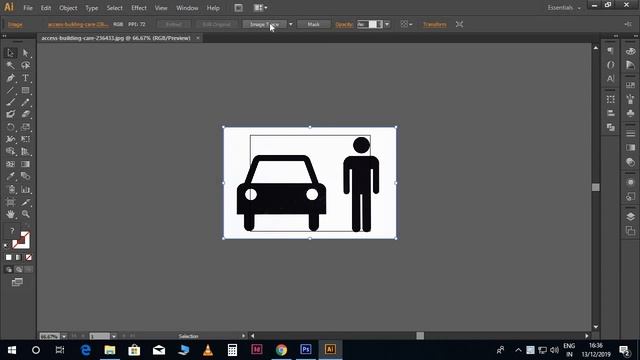Open the arrange documents dropdown

(x=260, y=8)
